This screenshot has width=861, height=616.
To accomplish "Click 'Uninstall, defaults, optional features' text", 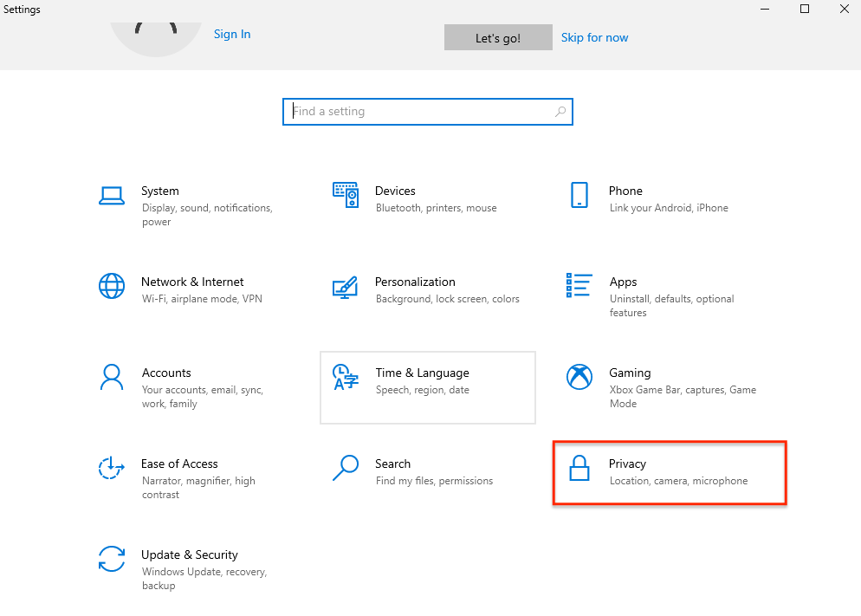I will [x=671, y=306].
